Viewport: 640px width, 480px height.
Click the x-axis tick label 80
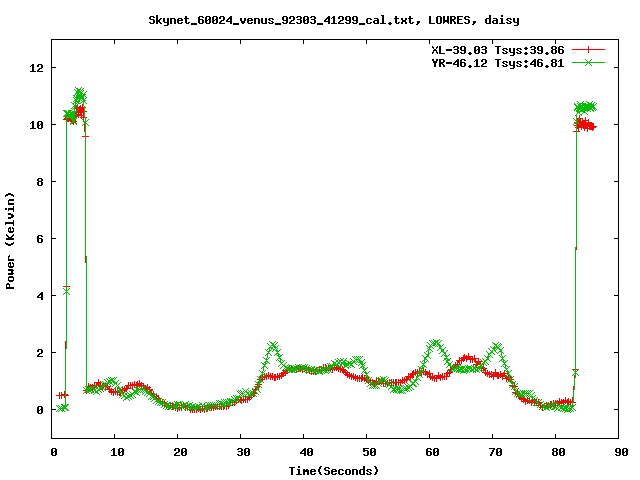[x=558, y=452]
